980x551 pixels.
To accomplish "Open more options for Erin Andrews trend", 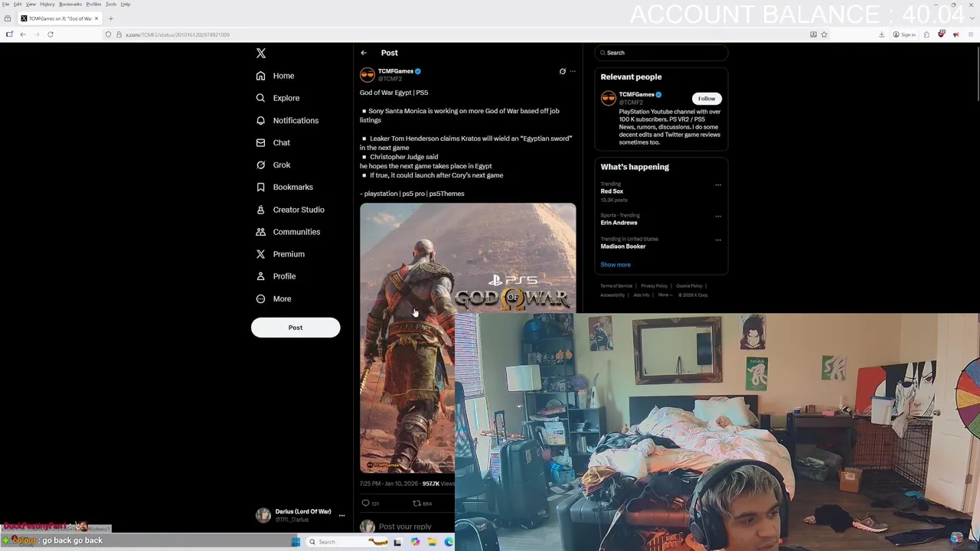I will coord(717,217).
